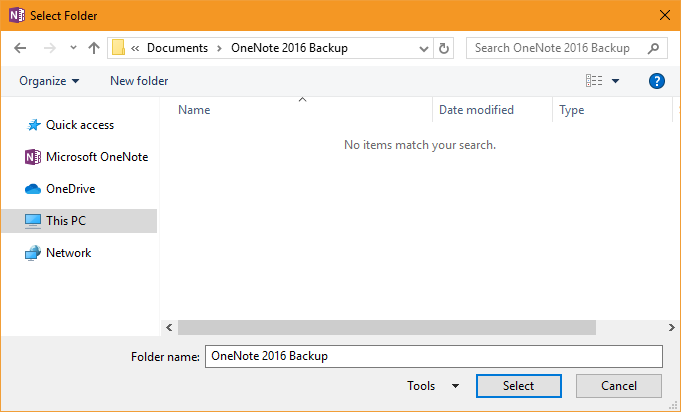This screenshot has height=412, width=681.
Task: Change the view layout icon
Action: (594, 81)
